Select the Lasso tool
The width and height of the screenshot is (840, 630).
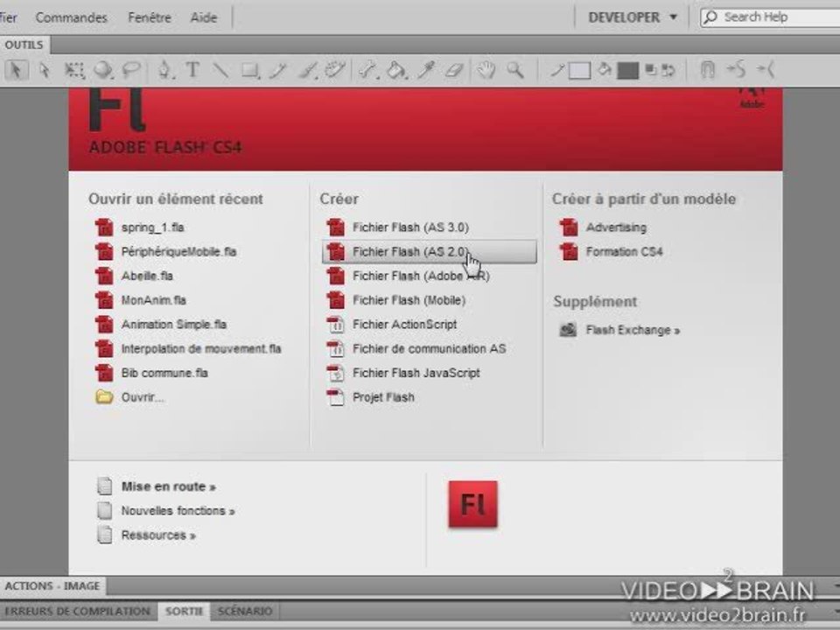pos(131,70)
